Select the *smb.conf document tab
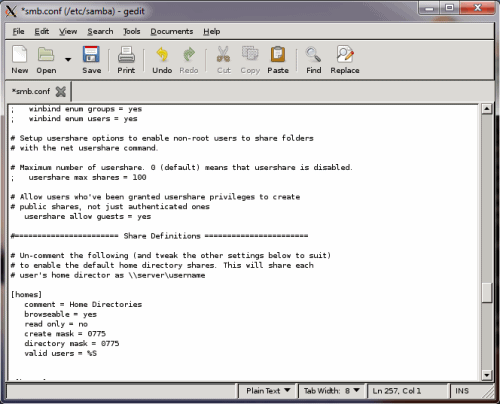 click(31, 91)
